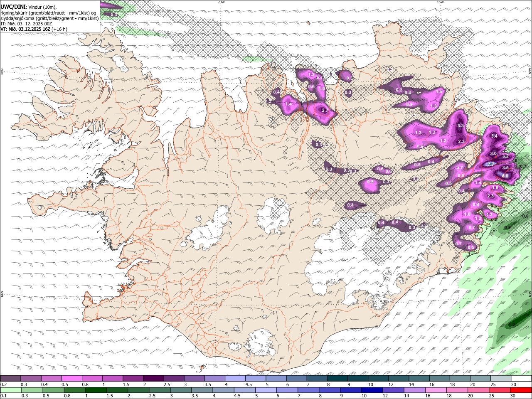Click the 16 grey-teal swatch, top legend row
This screenshot has width=532, height=399.
(440, 379)
